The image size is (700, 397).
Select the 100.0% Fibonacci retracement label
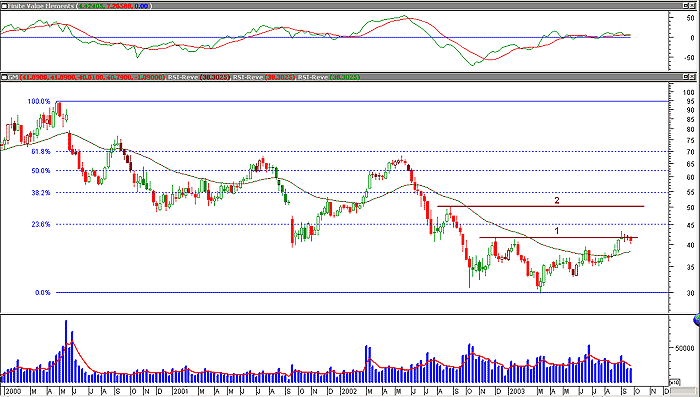click(39, 101)
